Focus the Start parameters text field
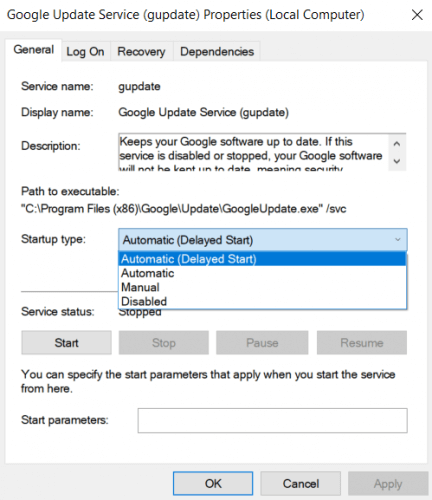The image size is (432, 500). 273,421
